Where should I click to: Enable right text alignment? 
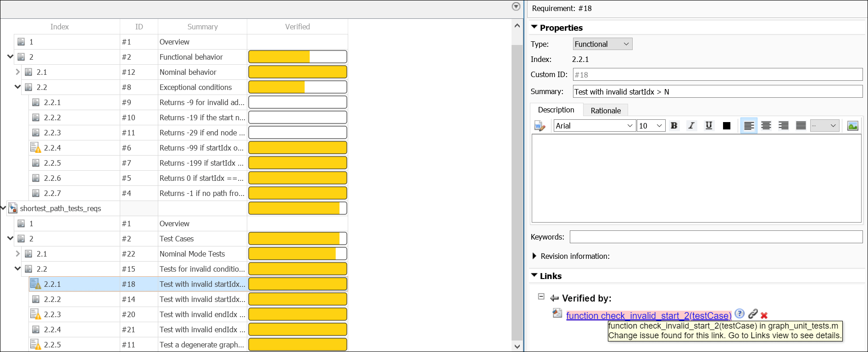click(x=784, y=126)
